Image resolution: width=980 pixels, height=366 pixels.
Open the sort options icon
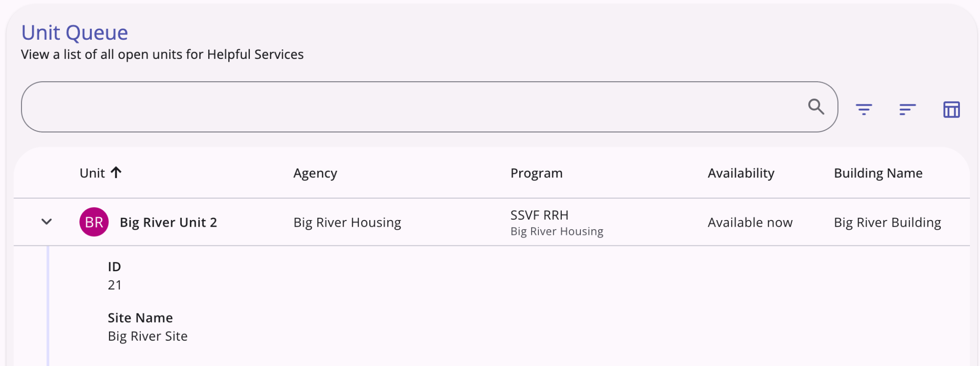[x=907, y=110]
